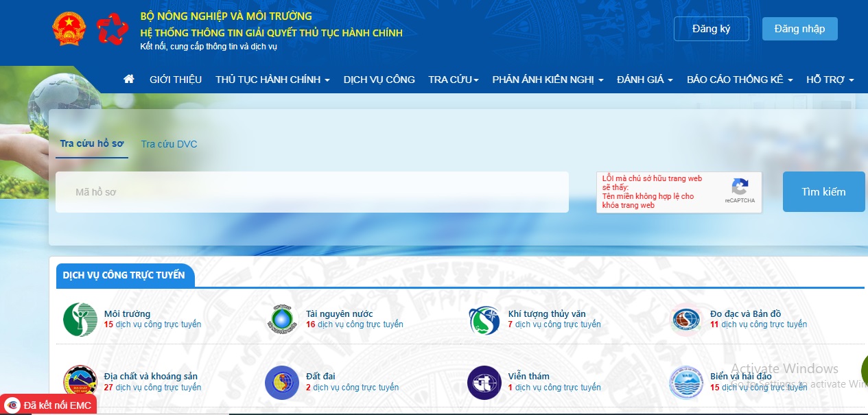Open the Địa chất và khoáng sản link

[x=151, y=377]
